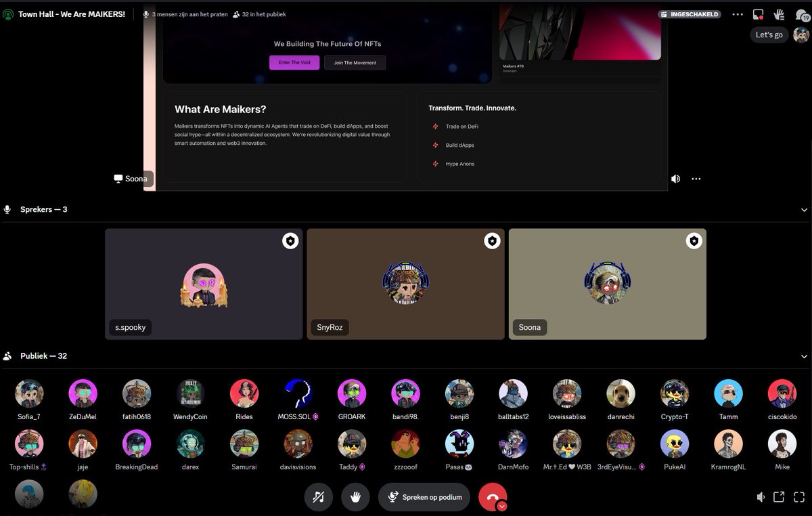Open jaje's audience avatar
Screen dimensions: 812x516
click(83, 444)
